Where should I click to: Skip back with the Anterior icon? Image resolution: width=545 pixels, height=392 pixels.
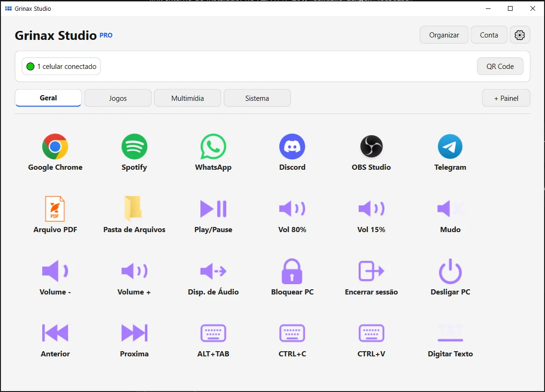pos(55,332)
